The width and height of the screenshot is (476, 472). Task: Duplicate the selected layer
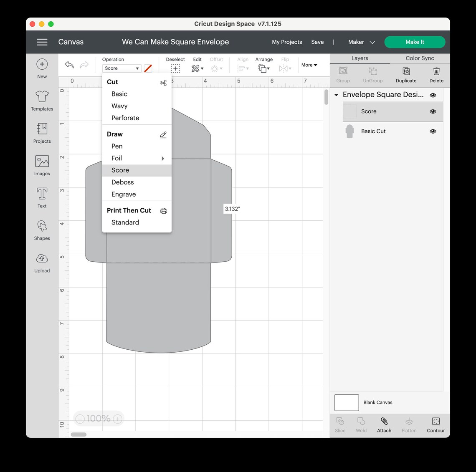405,75
